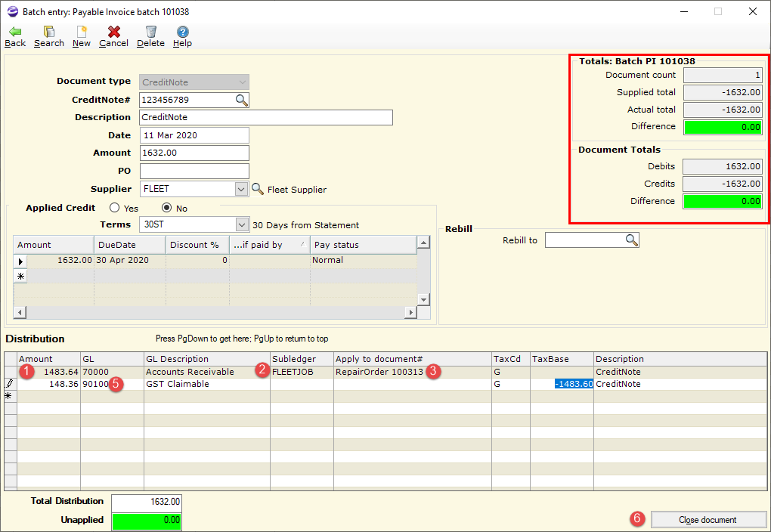Click the TaxBase column header
The width and height of the screenshot is (771, 532).
[x=562, y=359]
